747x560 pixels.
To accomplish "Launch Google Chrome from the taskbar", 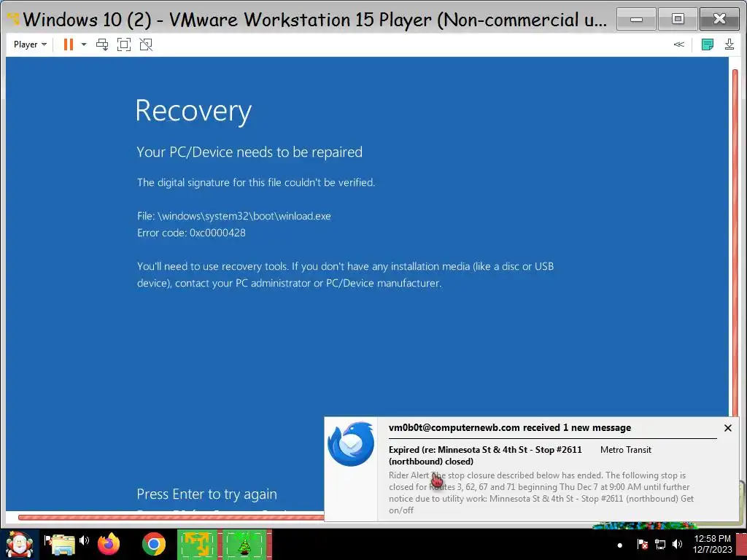I will pyautogui.click(x=153, y=544).
